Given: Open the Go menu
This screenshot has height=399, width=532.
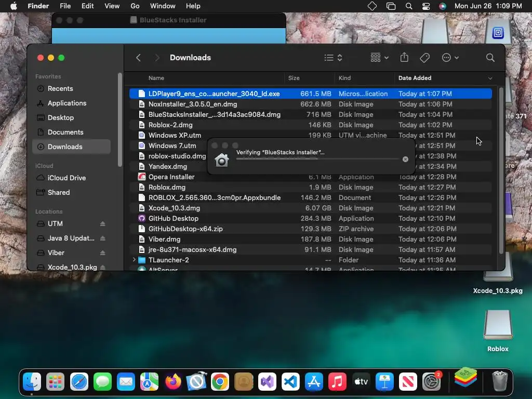Looking at the screenshot, I should click(x=135, y=6).
